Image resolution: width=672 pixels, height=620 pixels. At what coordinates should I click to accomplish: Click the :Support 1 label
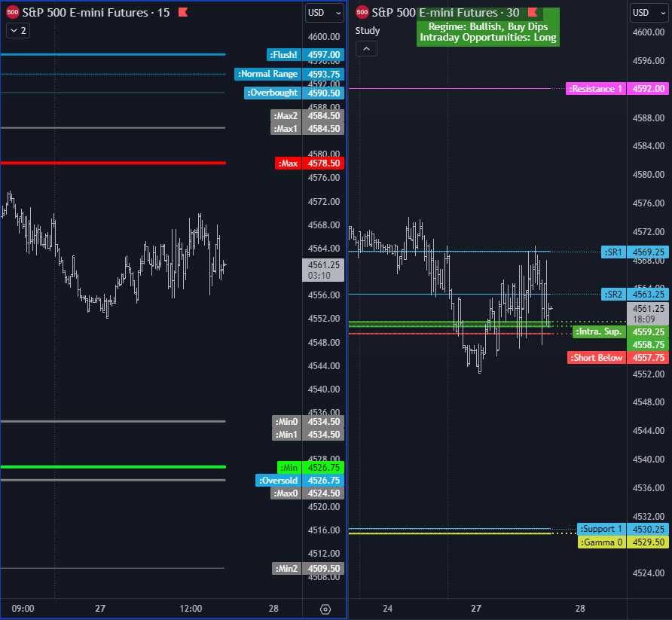(x=601, y=529)
